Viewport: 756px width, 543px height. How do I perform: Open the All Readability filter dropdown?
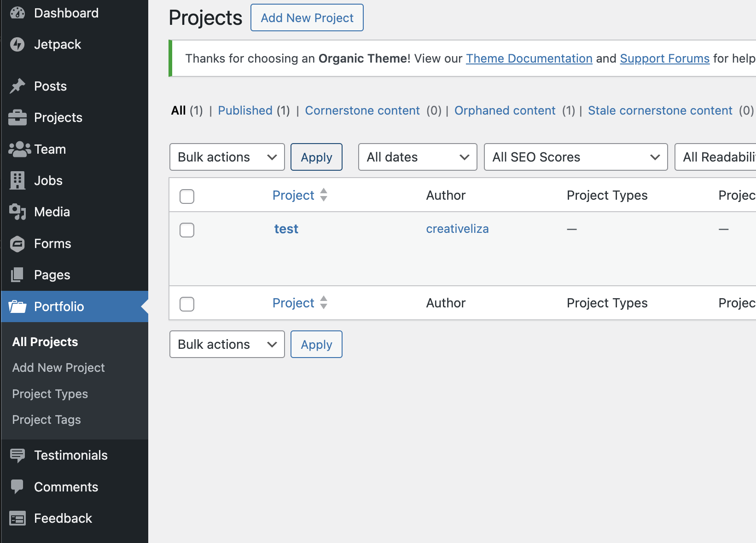coord(715,157)
